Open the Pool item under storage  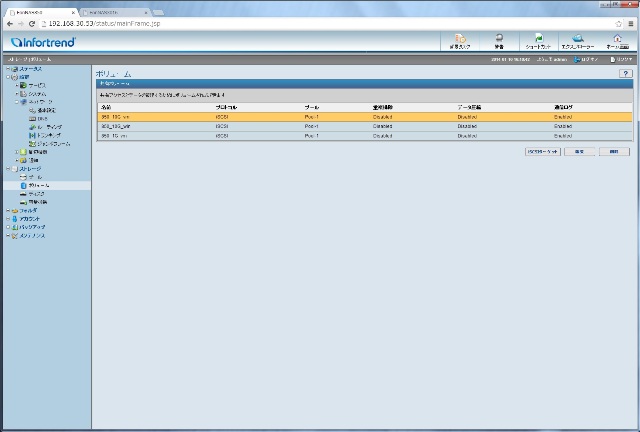pos(35,177)
